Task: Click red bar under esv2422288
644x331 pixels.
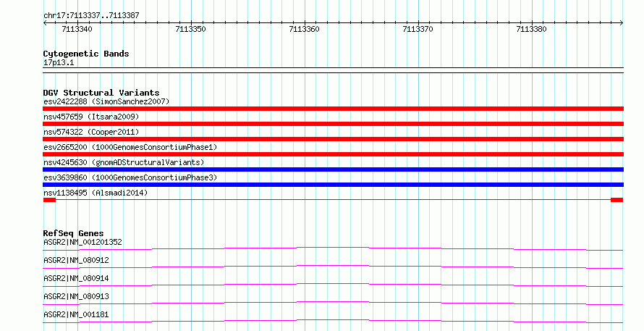Action: [333, 109]
